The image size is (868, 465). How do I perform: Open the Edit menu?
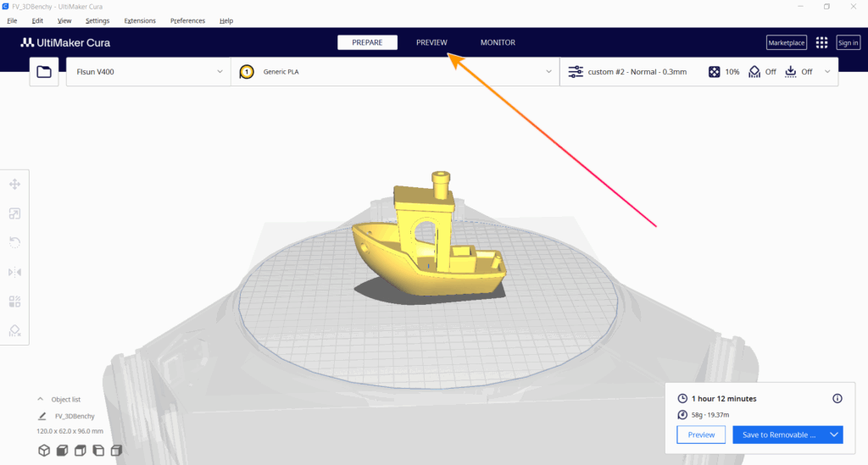click(37, 20)
